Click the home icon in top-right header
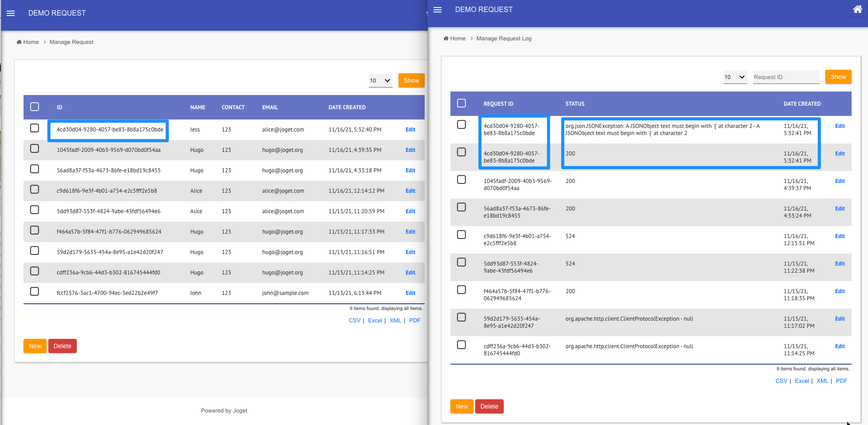 click(x=857, y=9)
